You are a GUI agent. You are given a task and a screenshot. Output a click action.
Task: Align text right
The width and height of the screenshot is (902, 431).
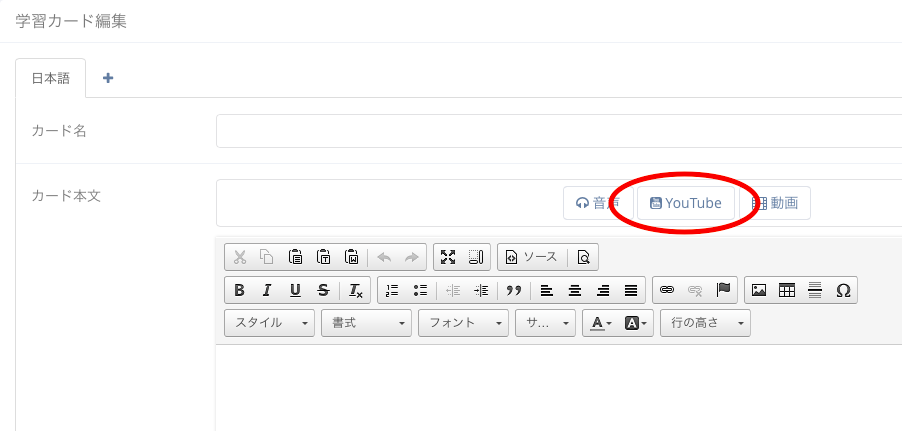coord(602,291)
